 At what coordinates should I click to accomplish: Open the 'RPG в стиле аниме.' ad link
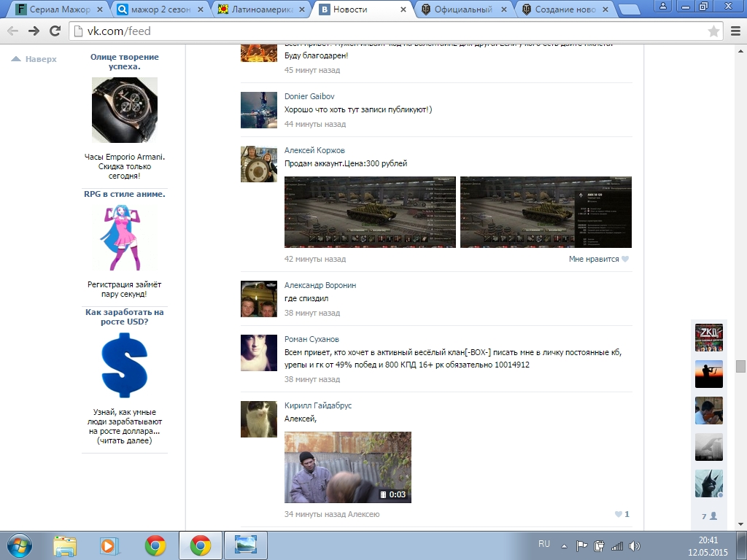click(124, 194)
